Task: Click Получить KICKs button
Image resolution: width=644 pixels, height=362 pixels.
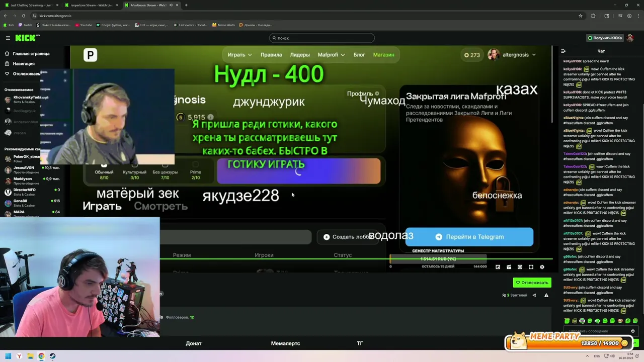Action: point(605,38)
